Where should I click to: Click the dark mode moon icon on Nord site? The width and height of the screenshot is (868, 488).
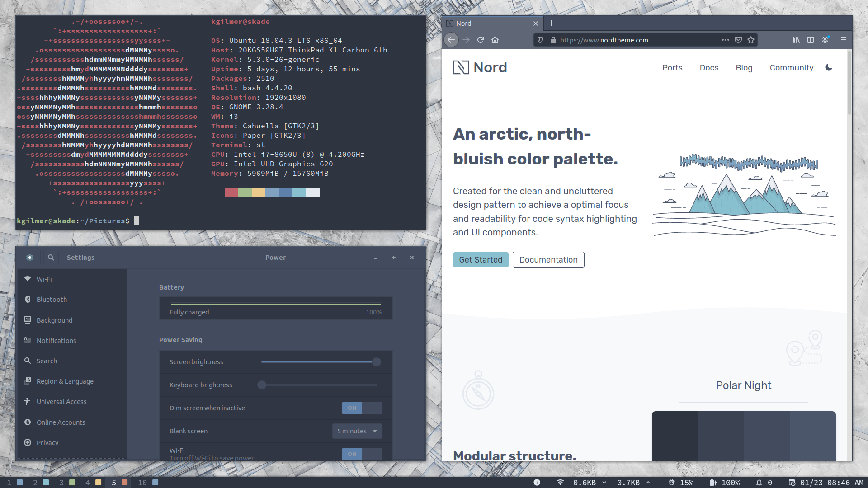(829, 67)
